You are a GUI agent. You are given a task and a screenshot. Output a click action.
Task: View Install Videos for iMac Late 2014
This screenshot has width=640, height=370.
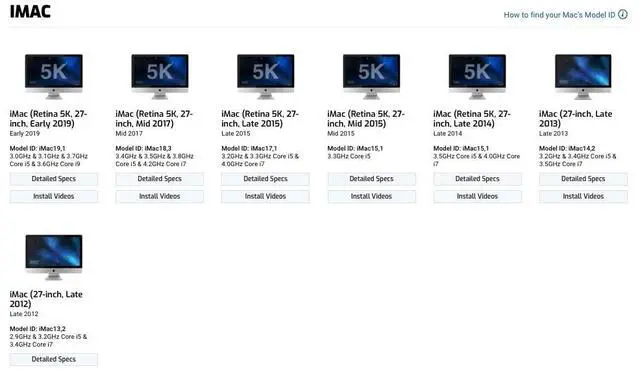click(477, 196)
